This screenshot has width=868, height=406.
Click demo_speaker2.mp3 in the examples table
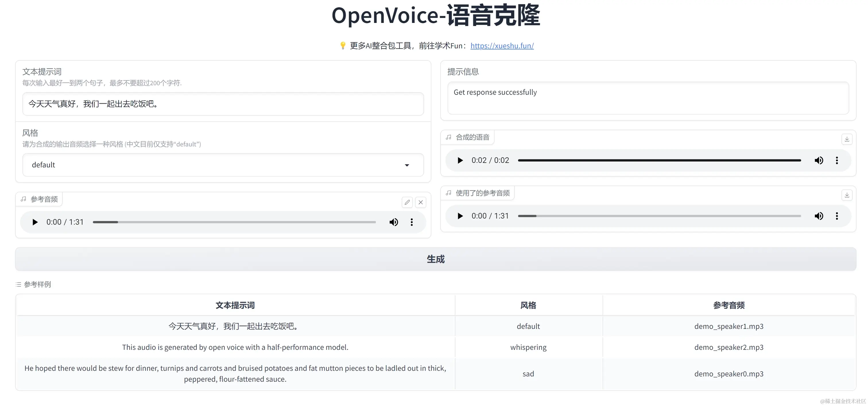pyautogui.click(x=728, y=347)
